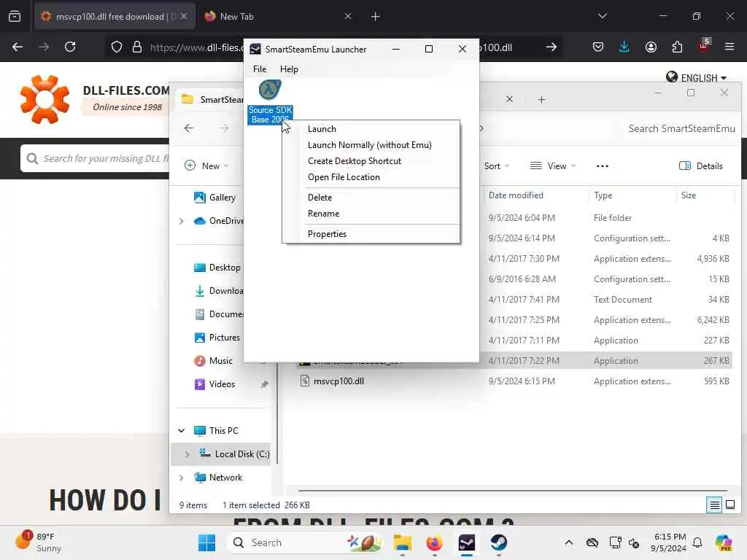The height and width of the screenshot is (560, 747).
Task: Sort by Type column header
Action: [x=603, y=195]
